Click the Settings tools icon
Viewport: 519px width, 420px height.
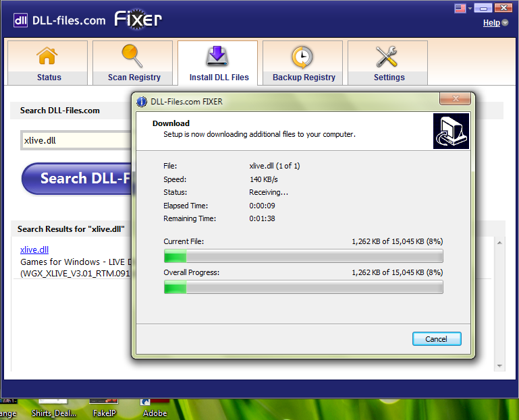coord(387,57)
